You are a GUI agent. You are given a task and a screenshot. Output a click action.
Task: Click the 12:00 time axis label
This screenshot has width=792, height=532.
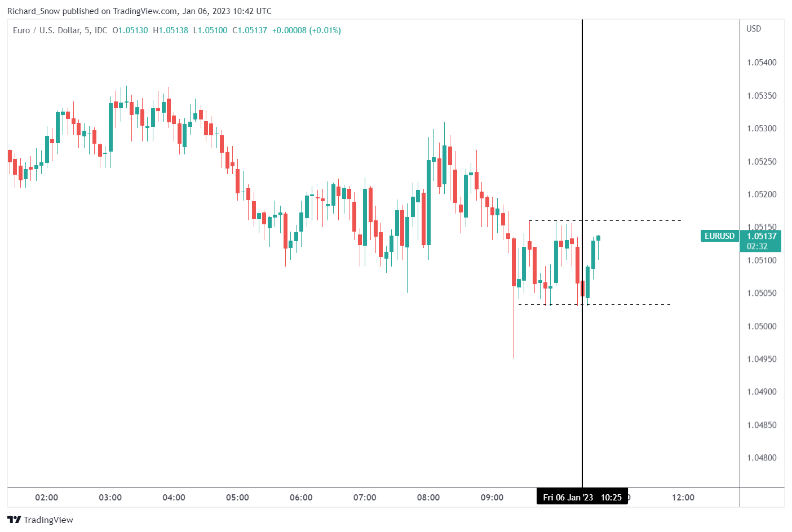(683, 498)
